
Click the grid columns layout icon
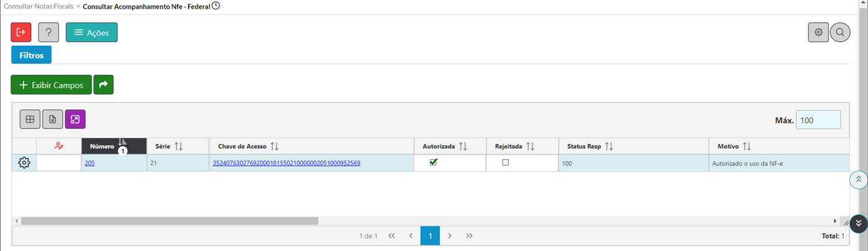[30, 119]
